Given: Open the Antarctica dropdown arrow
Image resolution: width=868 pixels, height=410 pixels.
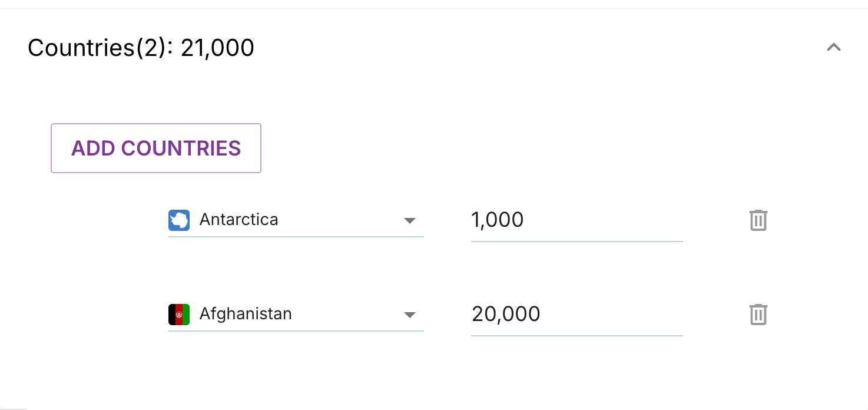Looking at the screenshot, I should click(x=410, y=220).
